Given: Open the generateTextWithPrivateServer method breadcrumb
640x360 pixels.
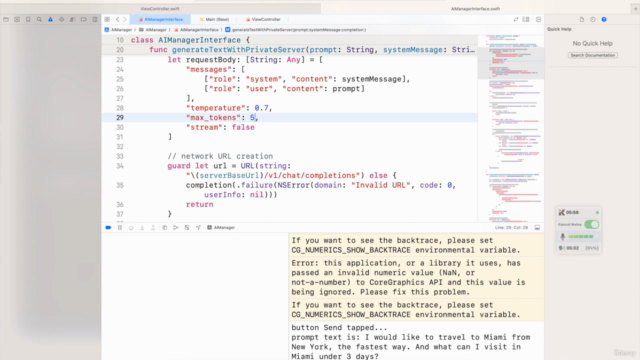Looking at the screenshot, I should click(296, 30).
